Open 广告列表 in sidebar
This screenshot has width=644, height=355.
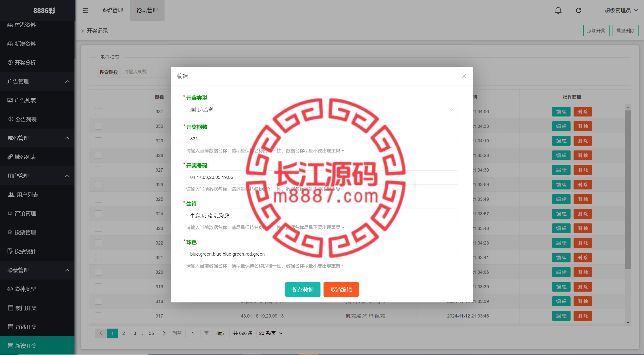tap(37, 100)
